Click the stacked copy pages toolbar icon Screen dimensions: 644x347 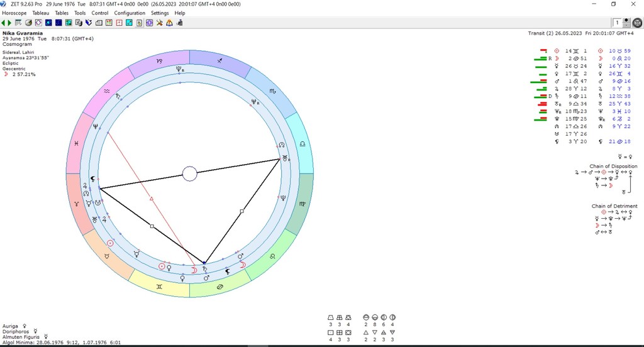(x=79, y=23)
